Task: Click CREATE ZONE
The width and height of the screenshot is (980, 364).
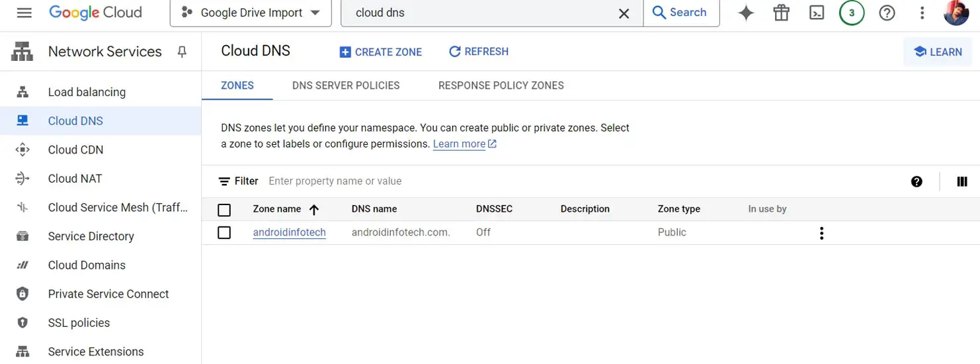Action: coord(381,52)
